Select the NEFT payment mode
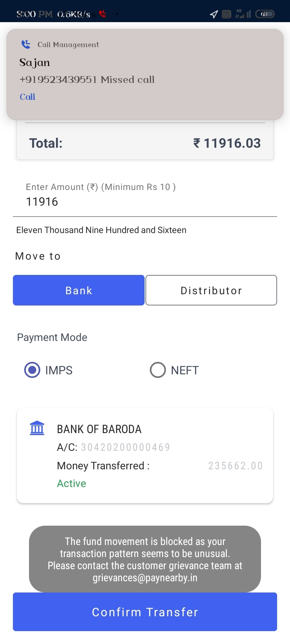 click(x=158, y=370)
